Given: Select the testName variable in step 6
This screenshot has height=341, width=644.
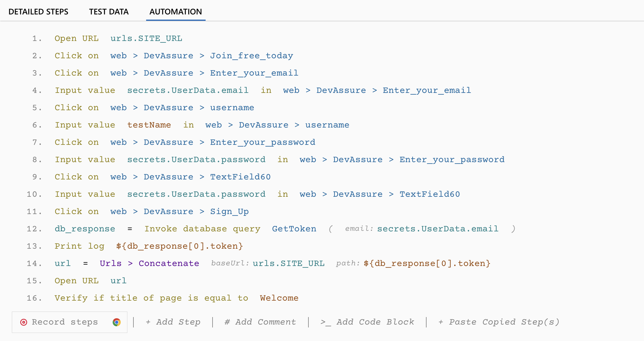Looking at the screenshot, I should tap(149, 125).
